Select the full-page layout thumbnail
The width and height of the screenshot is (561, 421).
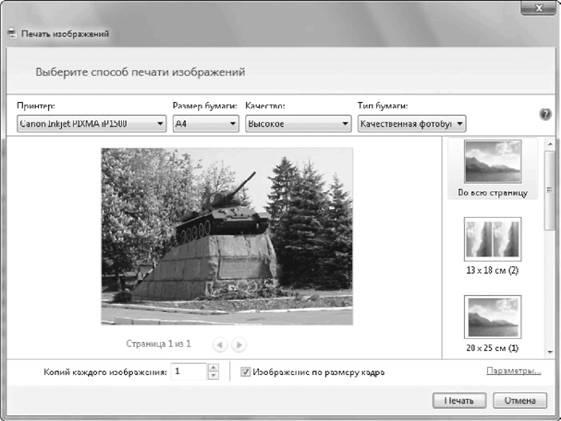coord(493,168)
